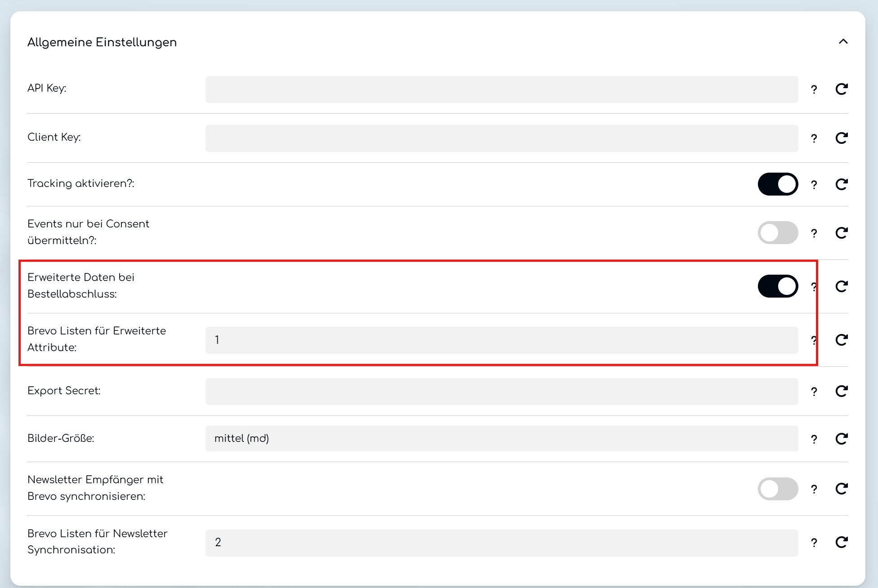
Task: Open the Bilder-Größe dropdown
Action: pos(502,439)
